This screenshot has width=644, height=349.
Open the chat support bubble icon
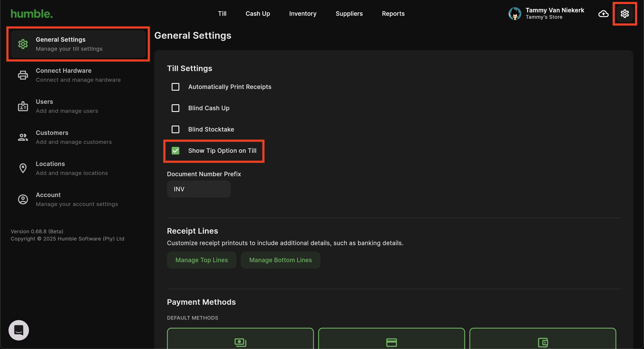point(19,330)
